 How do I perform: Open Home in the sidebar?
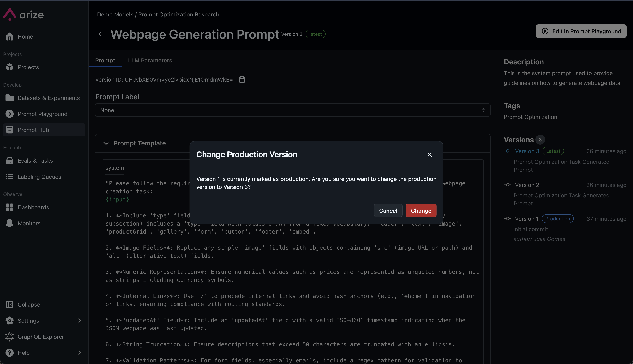tap(44, 37)
